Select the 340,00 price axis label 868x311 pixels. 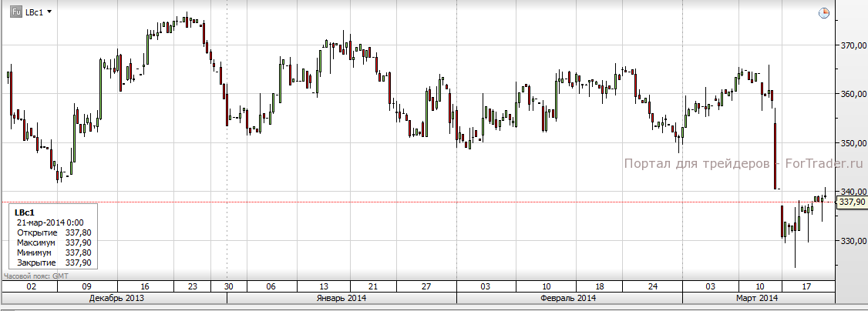853,192
